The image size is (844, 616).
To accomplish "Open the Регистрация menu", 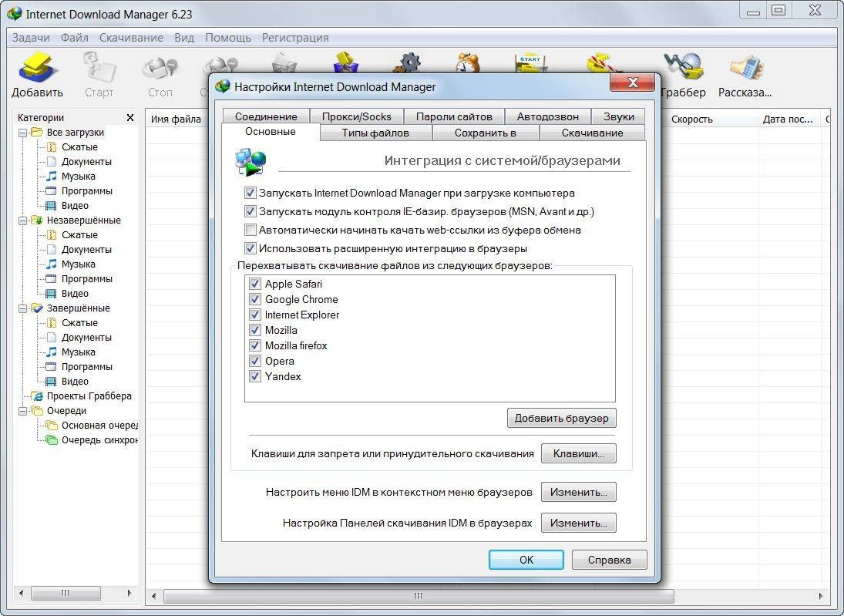I will tap(295, 38).
